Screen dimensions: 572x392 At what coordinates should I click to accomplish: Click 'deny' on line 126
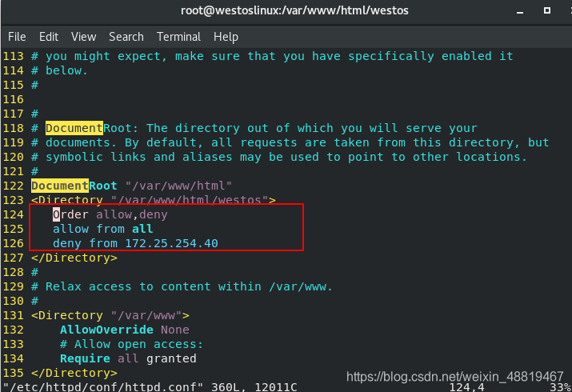(x=66, y=243)
